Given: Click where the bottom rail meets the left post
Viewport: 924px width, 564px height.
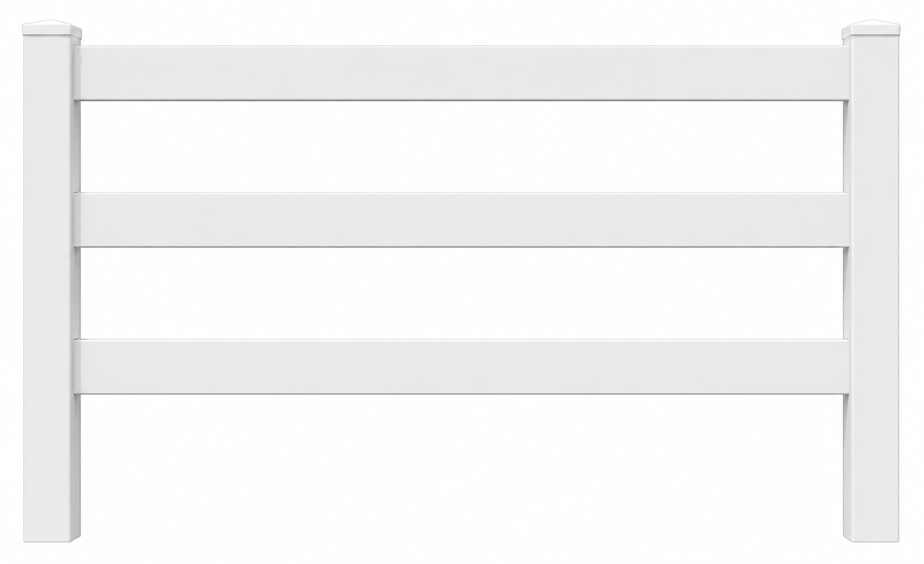Looking at the screenshot, I should 77,367.
